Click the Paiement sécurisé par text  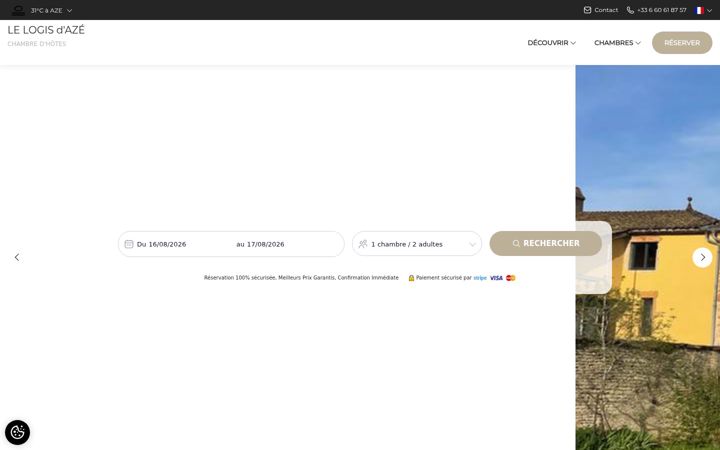pyautogui.click(x=444, y=278)
